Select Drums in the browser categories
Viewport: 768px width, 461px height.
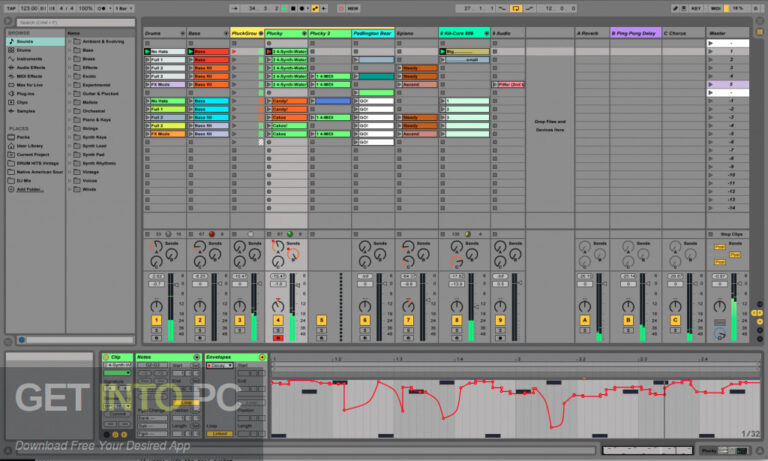pyautogui.click(x=35, y=50)
